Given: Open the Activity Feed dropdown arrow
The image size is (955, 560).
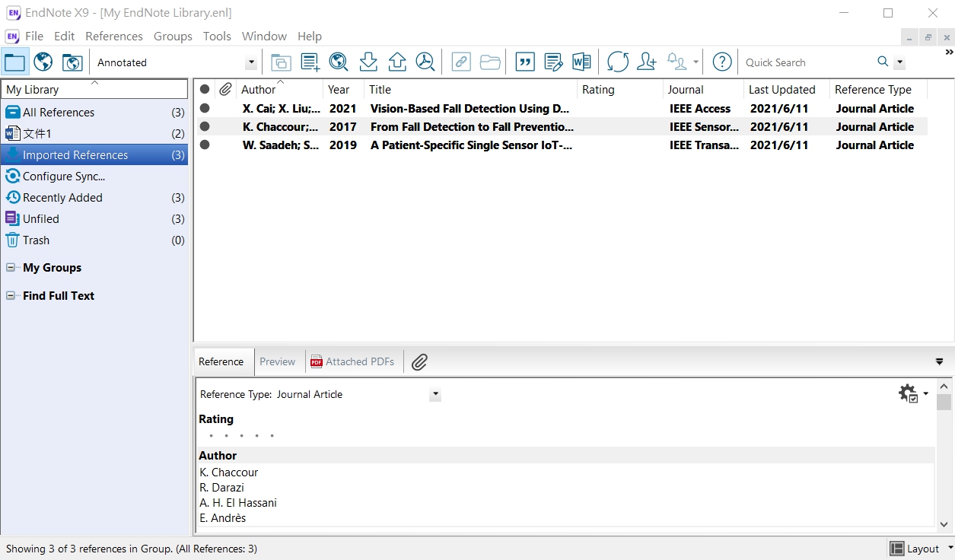Looking at the screenshot, I should tap(696, 62).
